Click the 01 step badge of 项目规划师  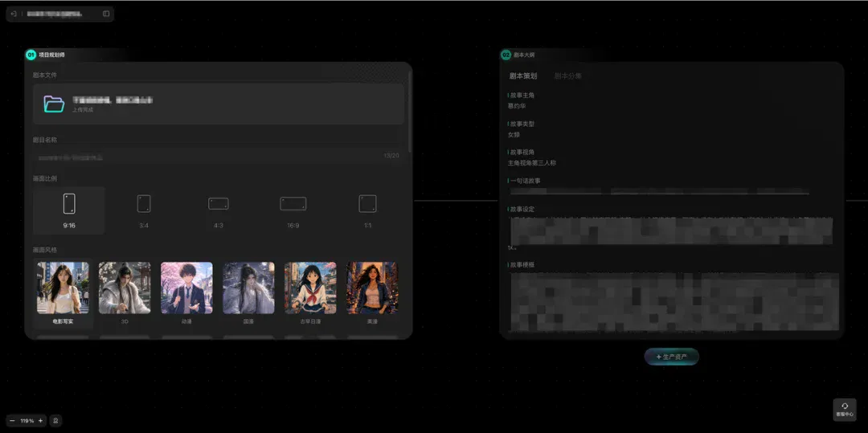point(31,55)
